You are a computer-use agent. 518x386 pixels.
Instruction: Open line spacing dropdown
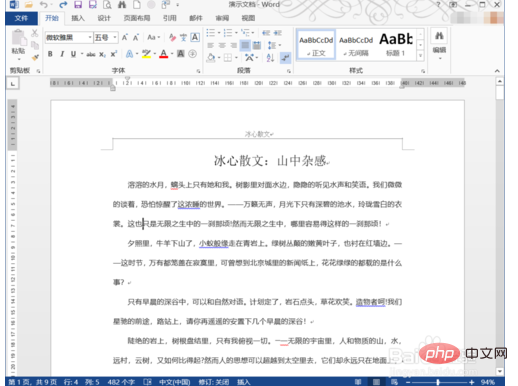coord(274,45)
